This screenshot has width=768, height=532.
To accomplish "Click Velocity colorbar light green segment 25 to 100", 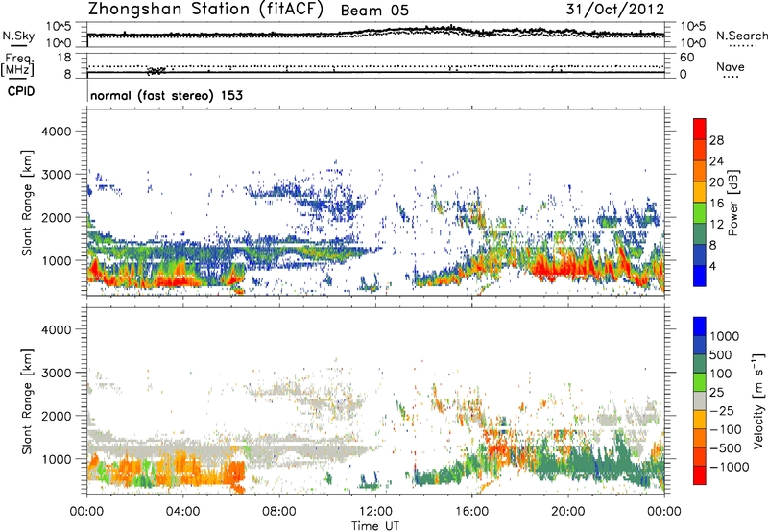I will pos(700,382).
